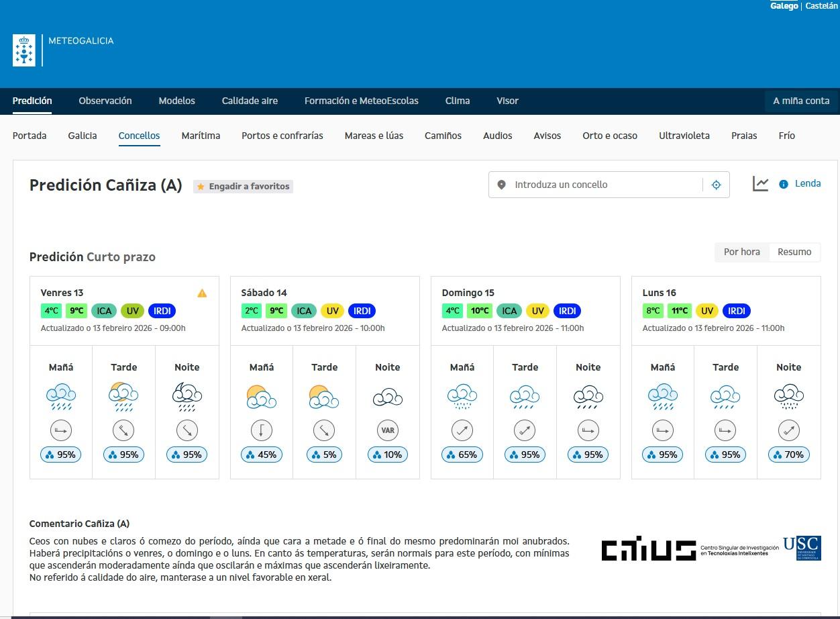Open Formación e MeteoEscolas tab
The height and width of the screenshot is (619, 840).
click(x=362, y=101)
